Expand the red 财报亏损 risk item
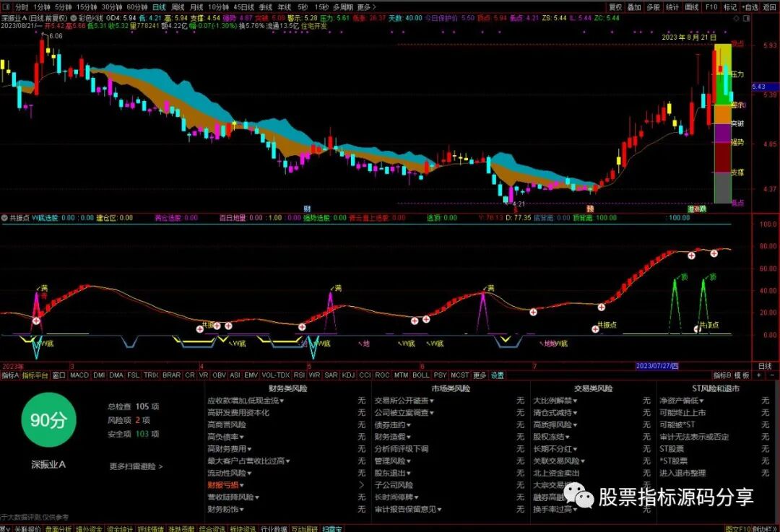The height and width of the screenshot is (532, 780). coord(225,485)
